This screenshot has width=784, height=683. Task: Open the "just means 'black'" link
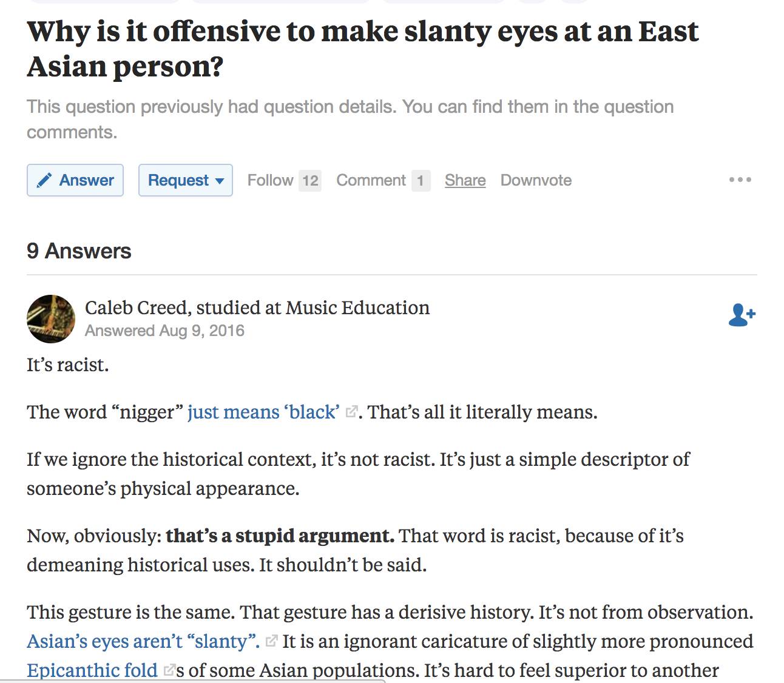263,412
